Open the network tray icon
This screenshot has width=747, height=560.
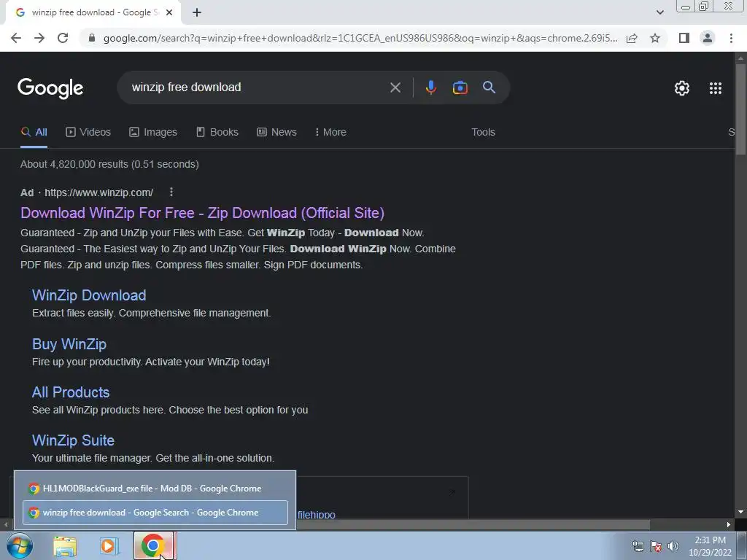pyautogui.click(x=638, y=546)
